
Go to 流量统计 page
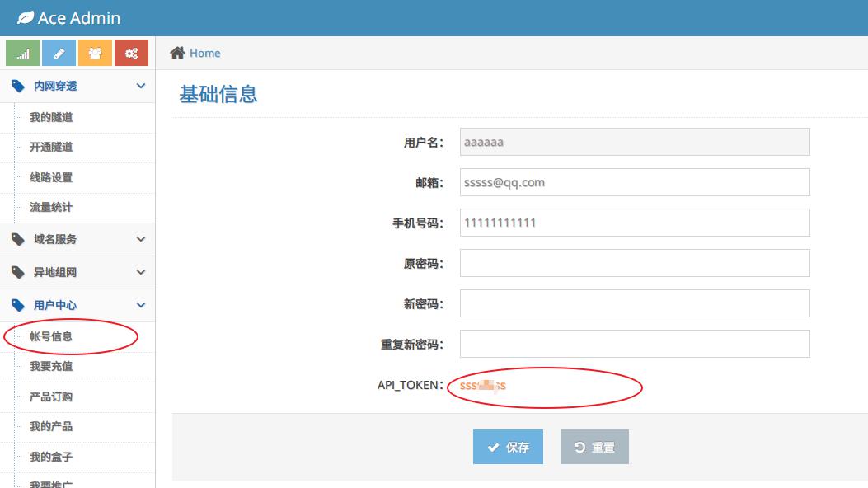[x=51, y=207]
